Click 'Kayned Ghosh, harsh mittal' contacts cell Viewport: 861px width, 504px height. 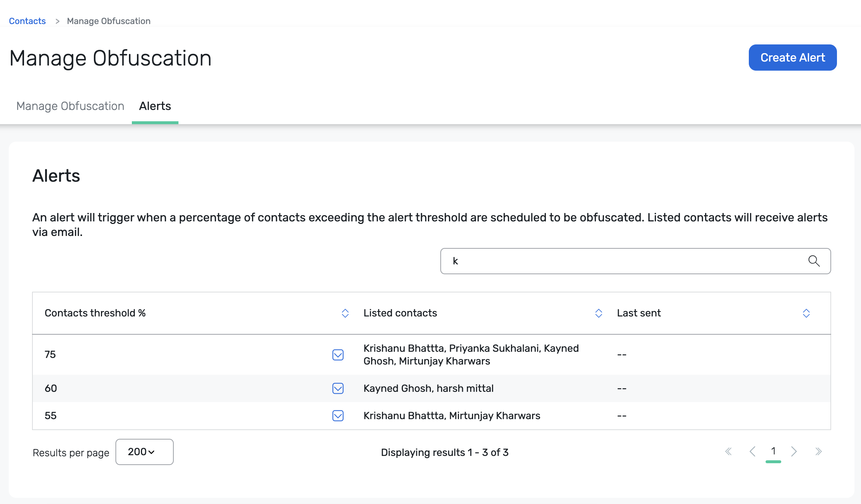point(428,388)
